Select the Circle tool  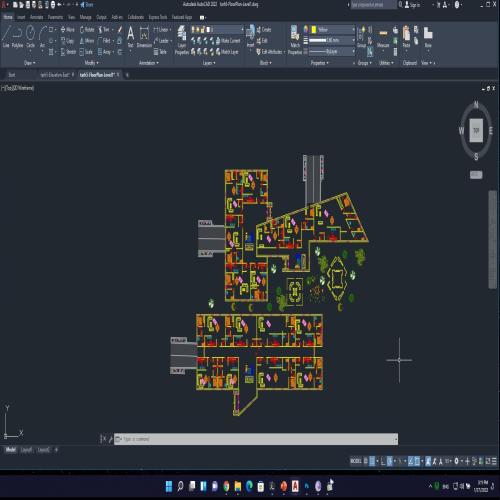pos(30,36)
